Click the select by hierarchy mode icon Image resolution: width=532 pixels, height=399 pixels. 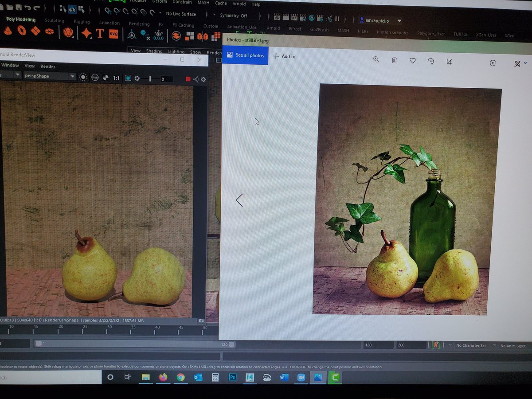click(63, 8)
